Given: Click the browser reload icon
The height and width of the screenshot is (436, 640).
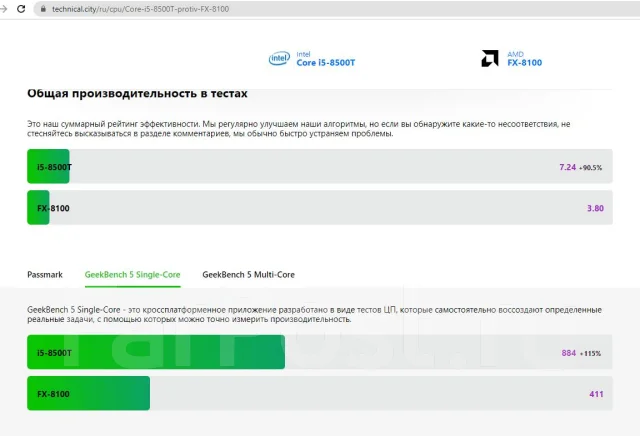Looking at the screenshot, I should [21, 9].
